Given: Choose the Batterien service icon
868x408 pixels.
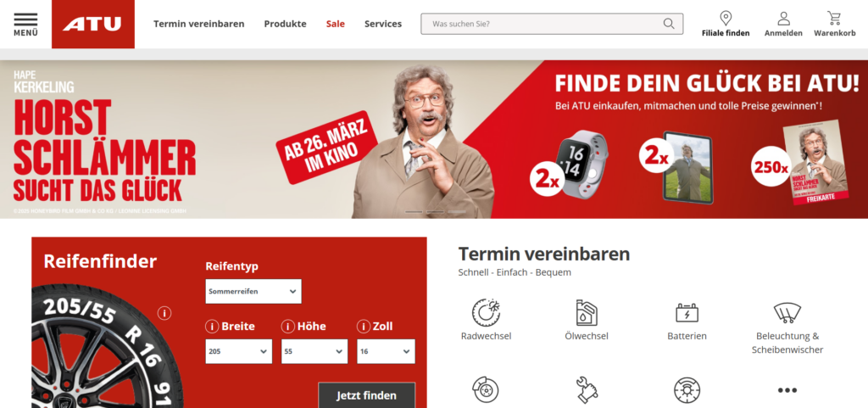Looking at the screenshot, I should pos(687,312).
